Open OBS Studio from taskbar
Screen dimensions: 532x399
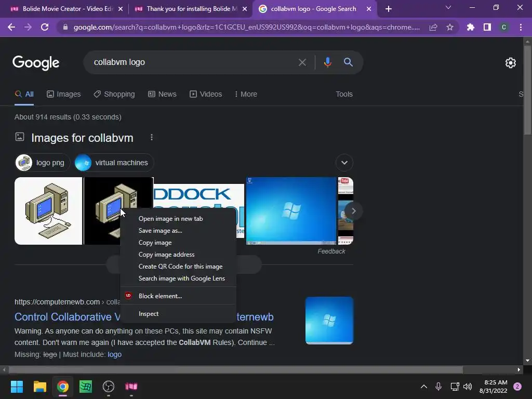click(x=108, y=387)
